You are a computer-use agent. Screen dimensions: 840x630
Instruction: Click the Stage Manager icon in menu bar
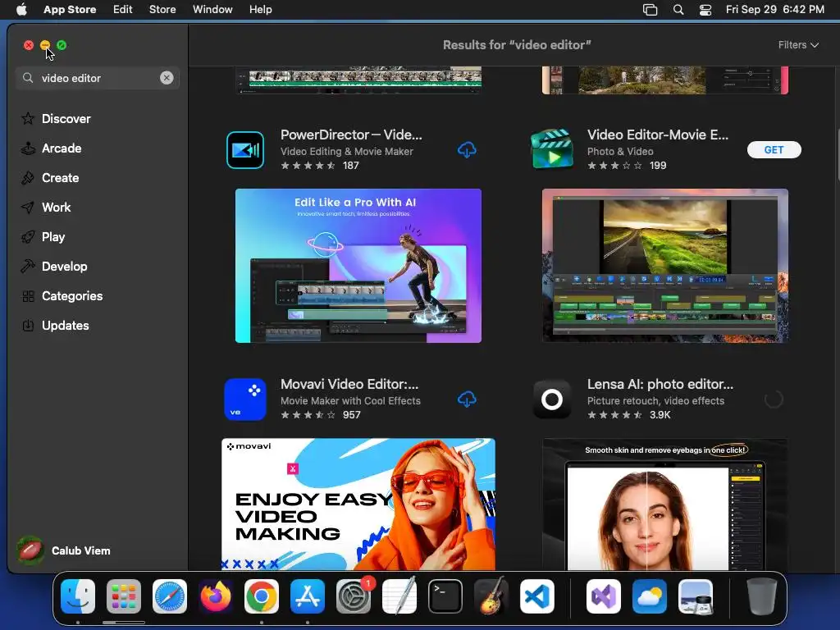click(650, 10)
